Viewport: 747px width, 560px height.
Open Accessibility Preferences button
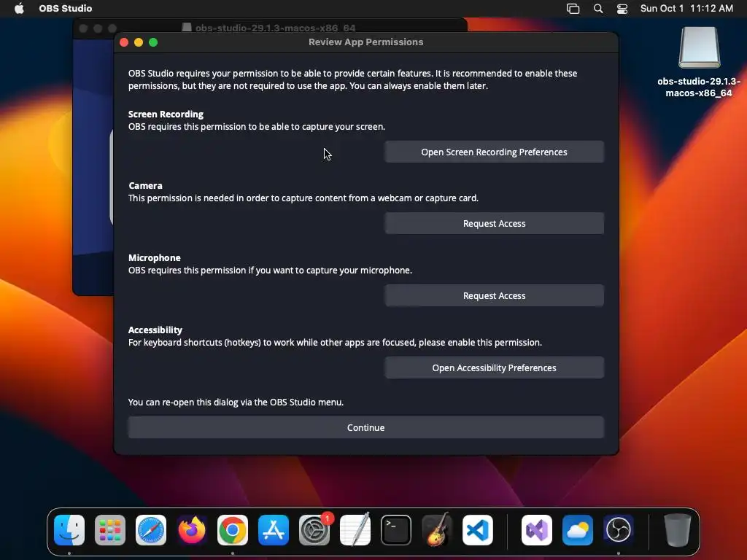(x=494, y=367)
